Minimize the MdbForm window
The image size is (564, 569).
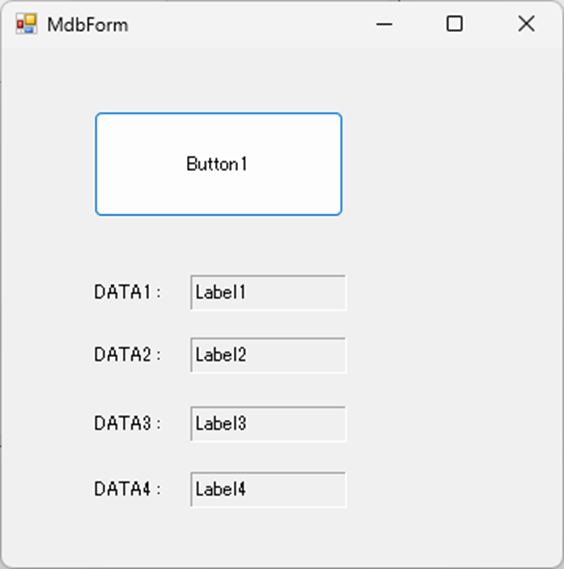tap(384, 24)
